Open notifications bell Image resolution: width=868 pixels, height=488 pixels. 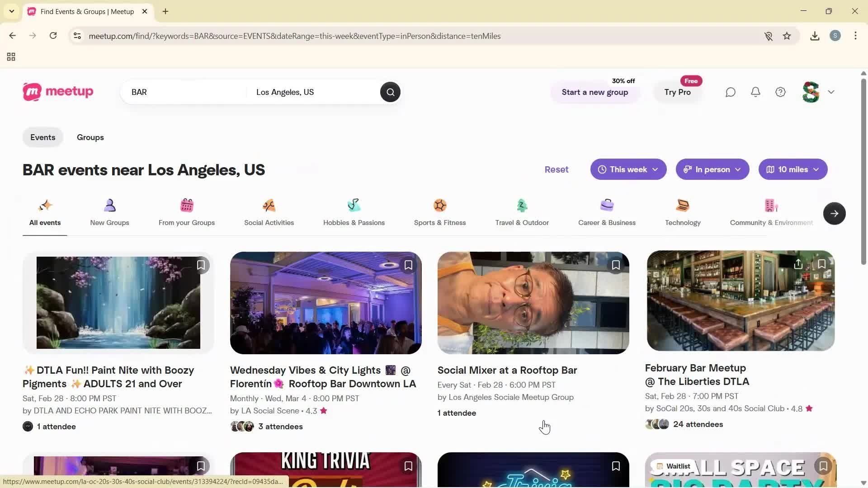pyautogui.click(x=755, y=92)
